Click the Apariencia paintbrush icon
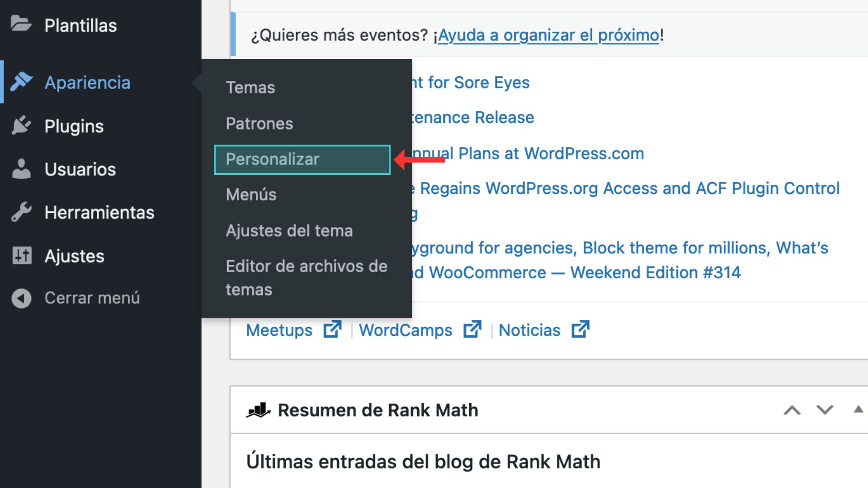The width and height of the screenshot is (868, 488). 21,82
